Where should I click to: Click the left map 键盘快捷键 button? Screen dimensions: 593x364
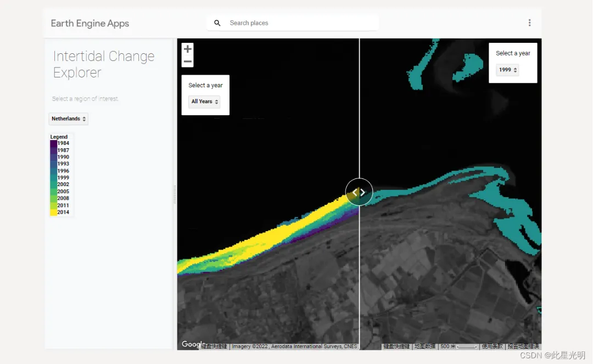click(214, 346)
